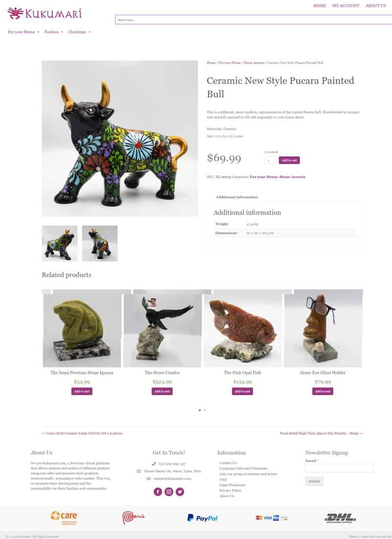Viewport: 392px width, 539px height.
Task: Select the Additional information tab
Action: (237, 197)
